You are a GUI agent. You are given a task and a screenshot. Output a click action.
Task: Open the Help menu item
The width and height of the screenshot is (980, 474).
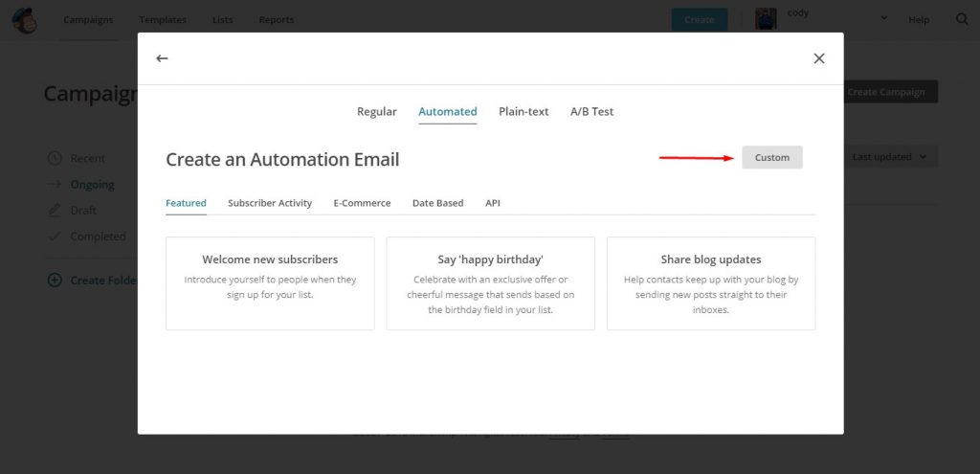click(x=919, y=20)
